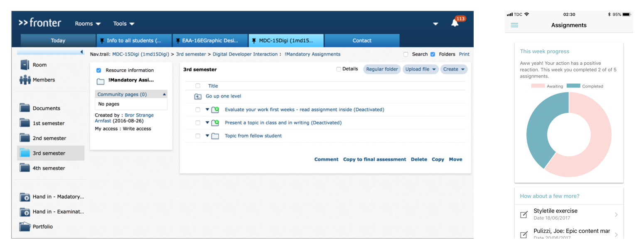Screen dimensions: 644x249
Task: Open the 1st semester folder icon
Action: (25, 123)
